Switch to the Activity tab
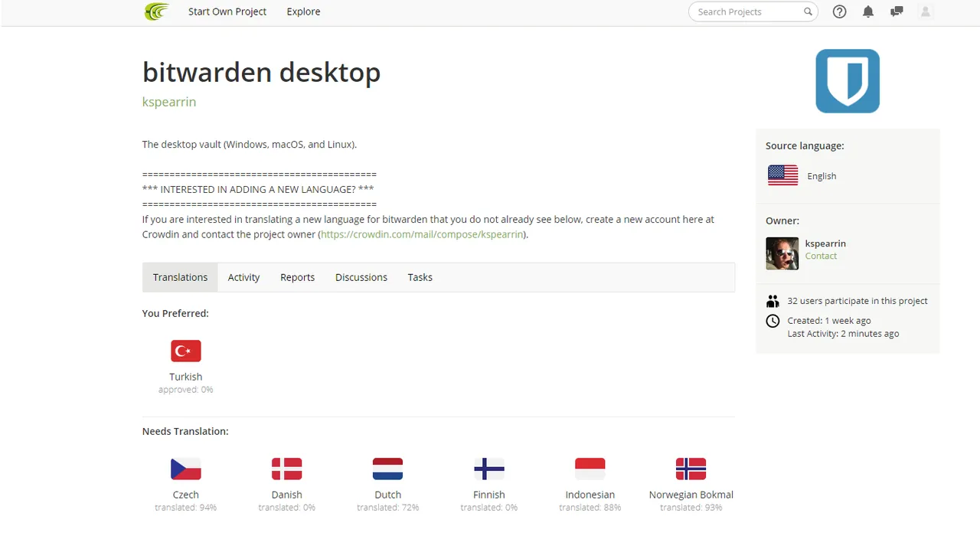Image resolution: width=980 pixels, height=552 pixels. click(243, 277)
